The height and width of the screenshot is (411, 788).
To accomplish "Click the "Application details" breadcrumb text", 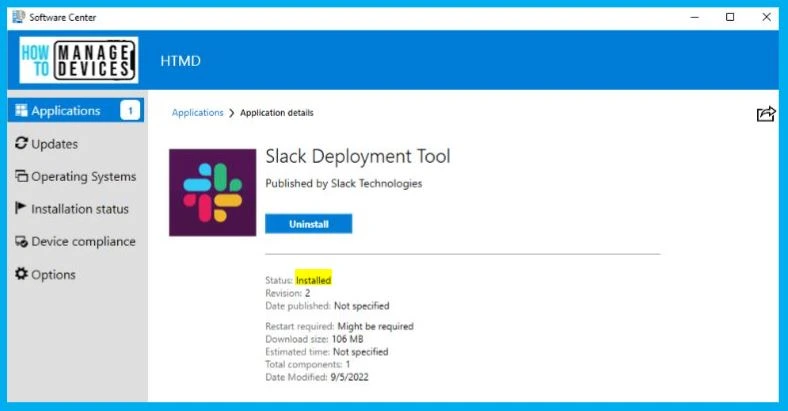I will click(x=277, y=113).
